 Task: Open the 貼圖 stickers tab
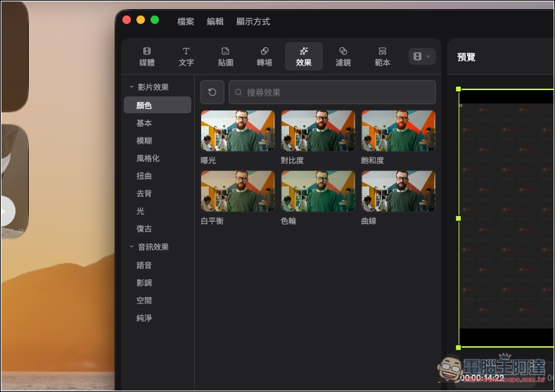click(x=226, y=57)
